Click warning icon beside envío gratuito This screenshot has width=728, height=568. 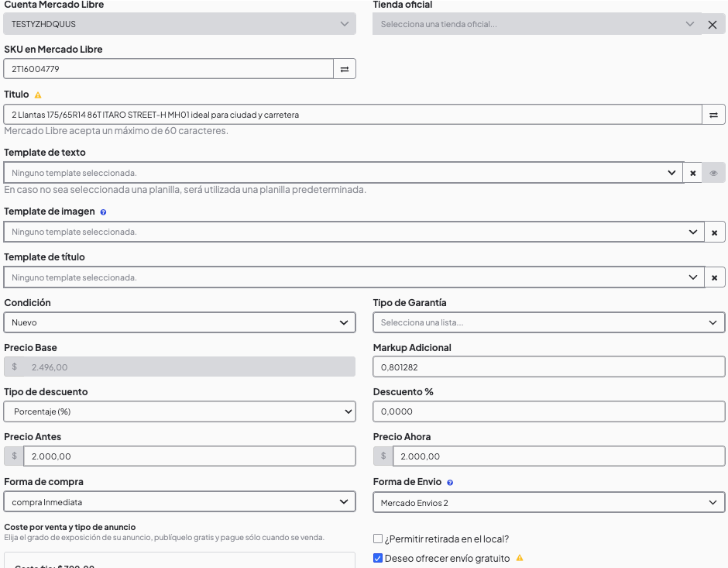(x=520, y=558)
